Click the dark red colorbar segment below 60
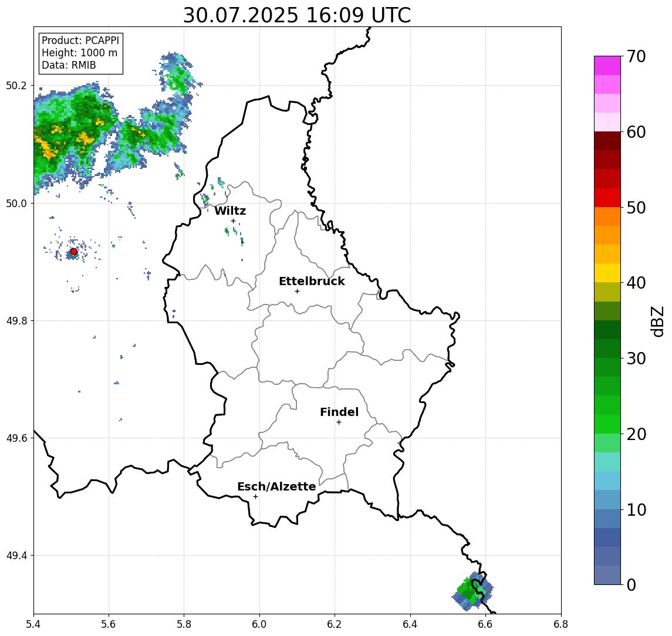The width and height of the screenshot is (672, 636). click(607, 141)
